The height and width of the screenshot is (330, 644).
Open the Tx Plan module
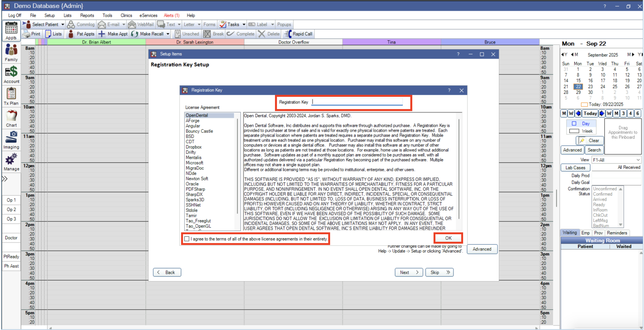click(11, 93)
